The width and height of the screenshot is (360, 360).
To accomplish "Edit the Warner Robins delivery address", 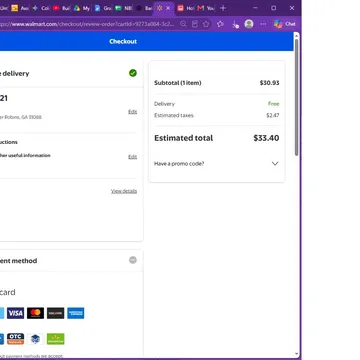I will [133, 112].
